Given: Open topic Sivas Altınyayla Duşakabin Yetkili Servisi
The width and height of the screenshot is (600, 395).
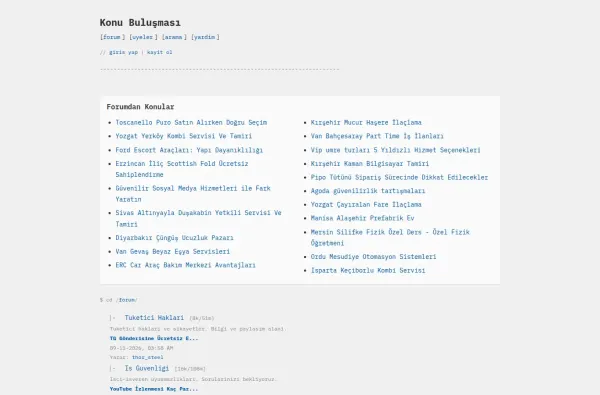Looking at the screenshot, I should [198, 218].
